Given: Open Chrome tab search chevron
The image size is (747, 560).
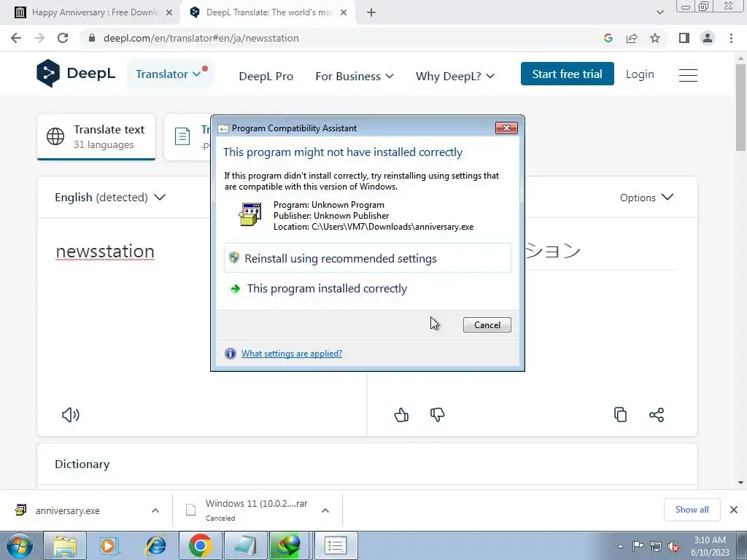Looking at the screenshot, I should click(x=659, y=12).
